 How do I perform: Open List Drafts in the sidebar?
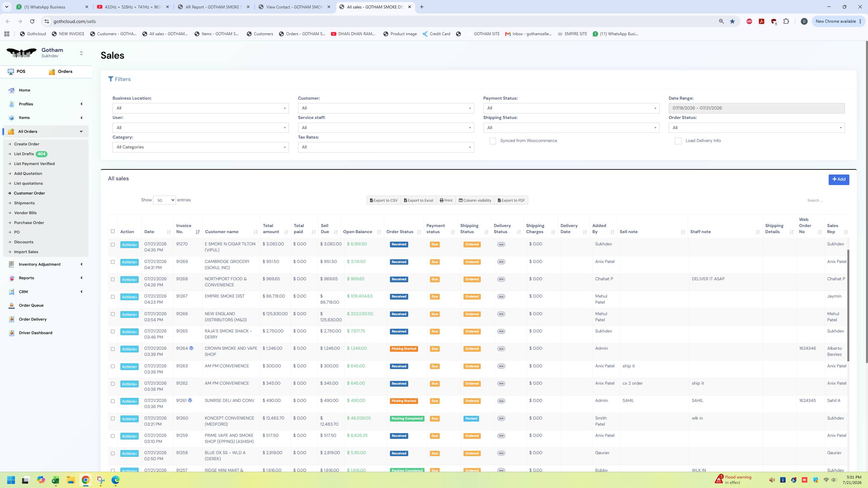point(24,154)
